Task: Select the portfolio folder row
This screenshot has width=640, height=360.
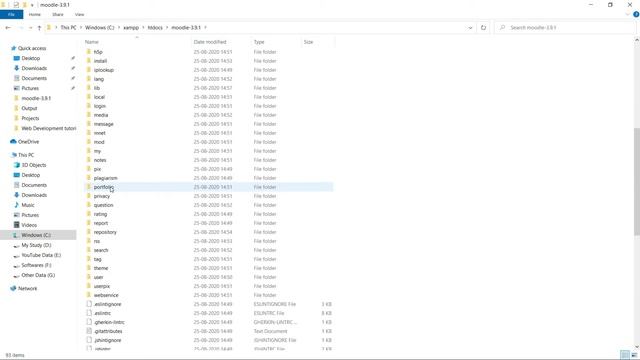Action: [209, 187]
